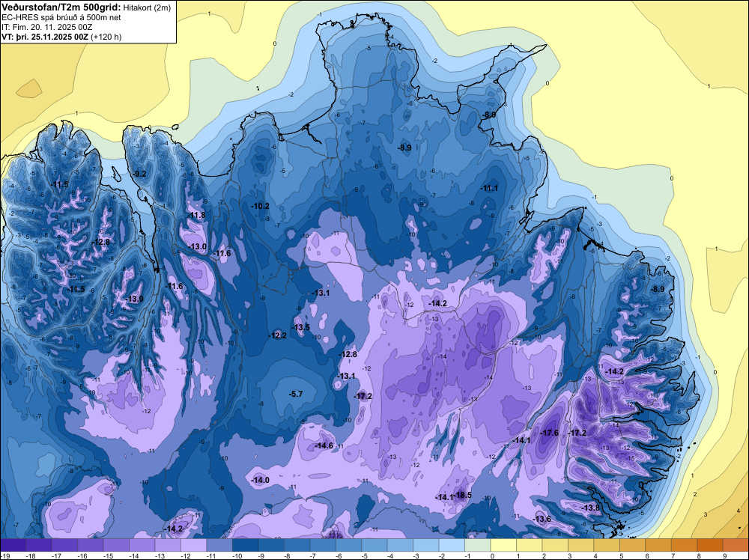Viewport: 749px width, 560px height.
Task: Click the 'VT: þri. 25.11.2025 00Z' text
Action: tap(45, 37)
